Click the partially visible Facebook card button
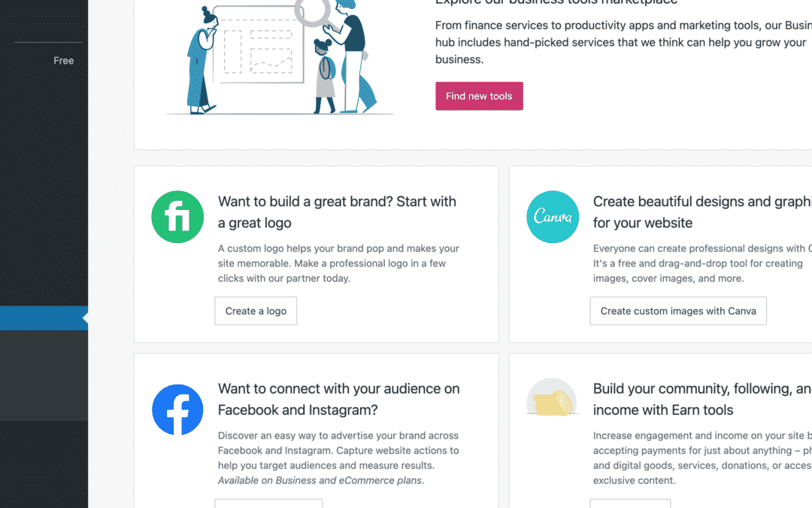812x508 pixels. coord(268,503)
